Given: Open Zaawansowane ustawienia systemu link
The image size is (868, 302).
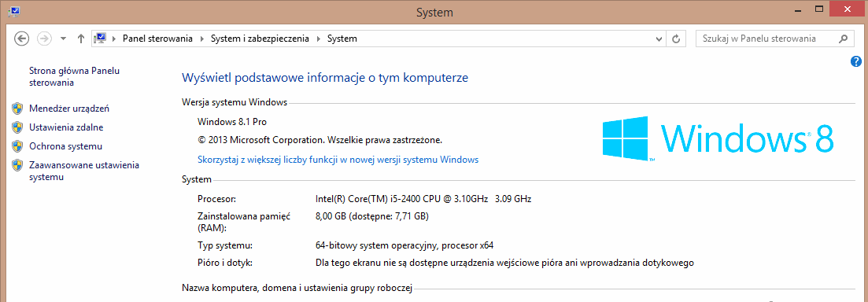Looking at the screenshot, I should [x=84, y=171].
